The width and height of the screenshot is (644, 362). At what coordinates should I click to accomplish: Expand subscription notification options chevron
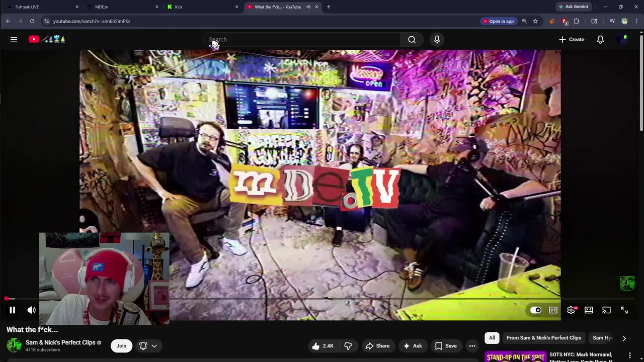(154, 346)
